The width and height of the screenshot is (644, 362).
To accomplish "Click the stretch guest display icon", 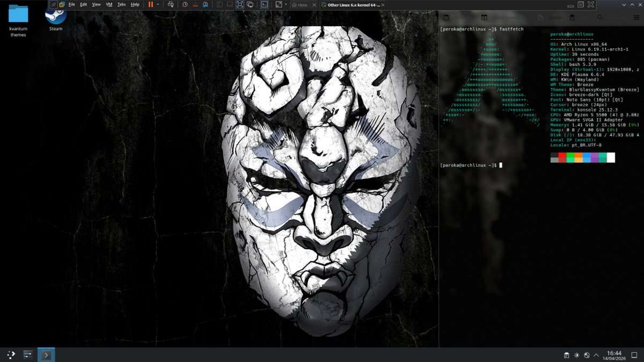I will pos(279,4).
